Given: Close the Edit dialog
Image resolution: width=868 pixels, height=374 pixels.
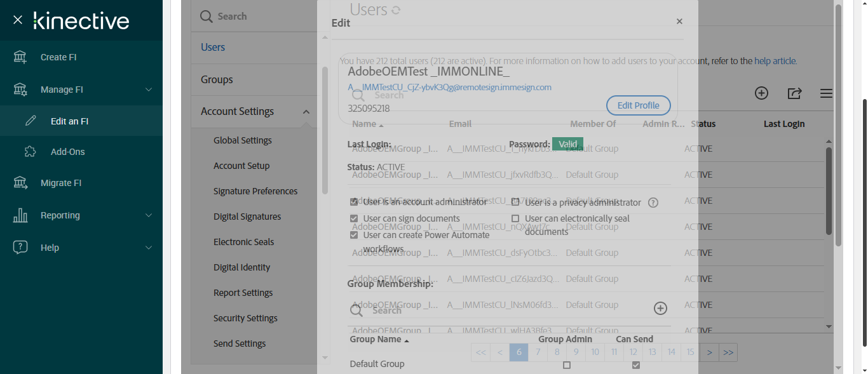Looking at the screenshot, I should pyautogui.click(x=679, y=22).
